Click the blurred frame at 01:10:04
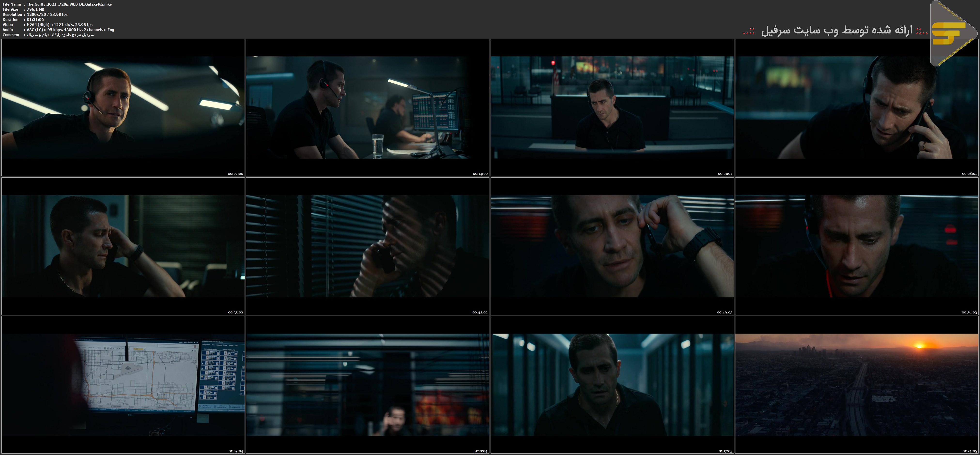The width and height of the screenshot is (980, 455). click(x=368, y=384)
